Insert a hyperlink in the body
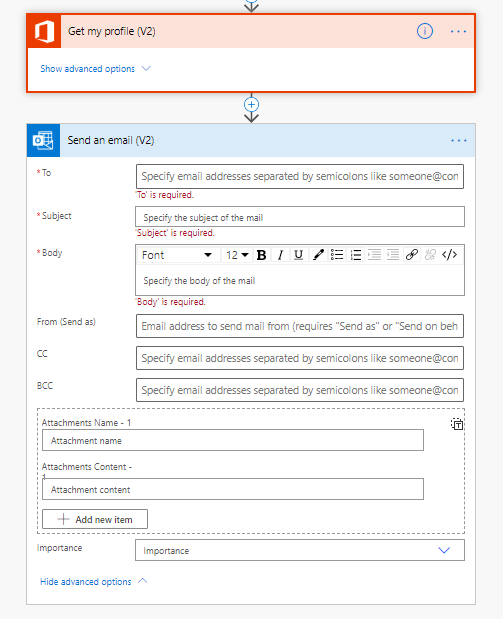The height and width of the screenshot is (619, 503). [412, 255]
